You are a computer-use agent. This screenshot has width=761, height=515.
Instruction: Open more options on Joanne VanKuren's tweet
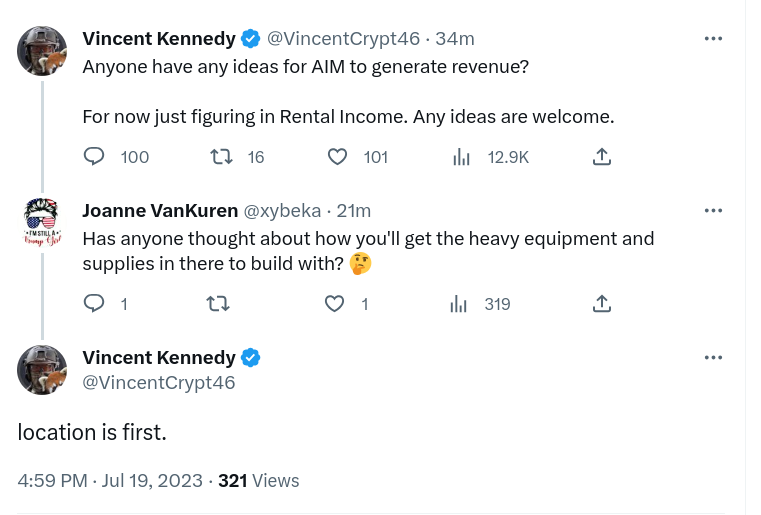pyautogui.click(x=713, y=211)
